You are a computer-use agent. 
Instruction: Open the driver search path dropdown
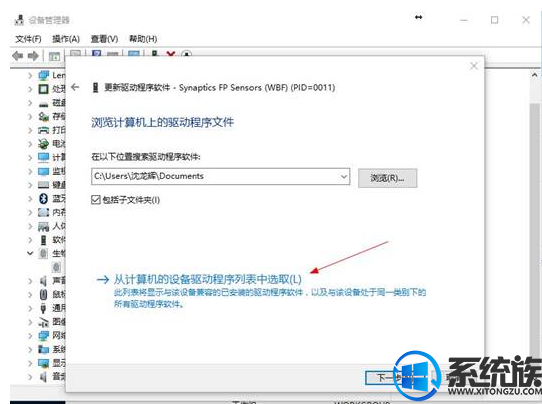344,176
